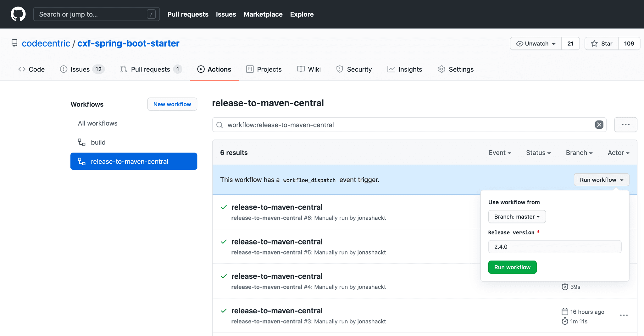The image size is (644, 336).
Task: Open the Insights tab
Action: 405,69
